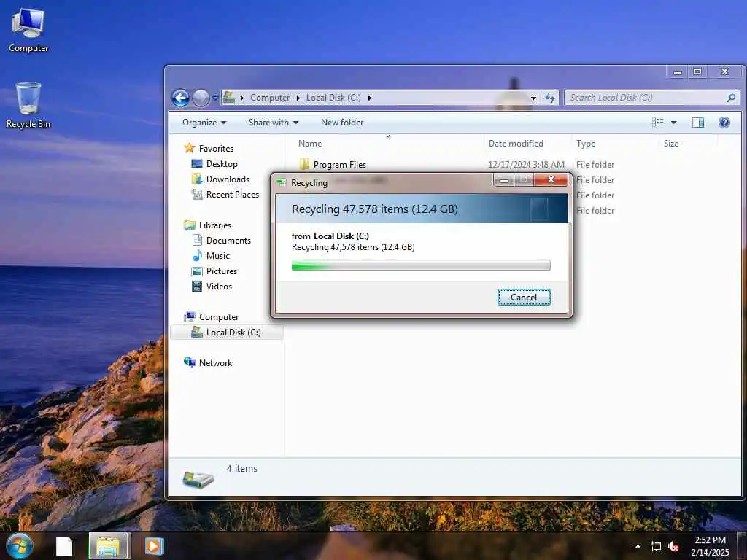Click '4 items' in the details pane

click(x=241, y=469)
